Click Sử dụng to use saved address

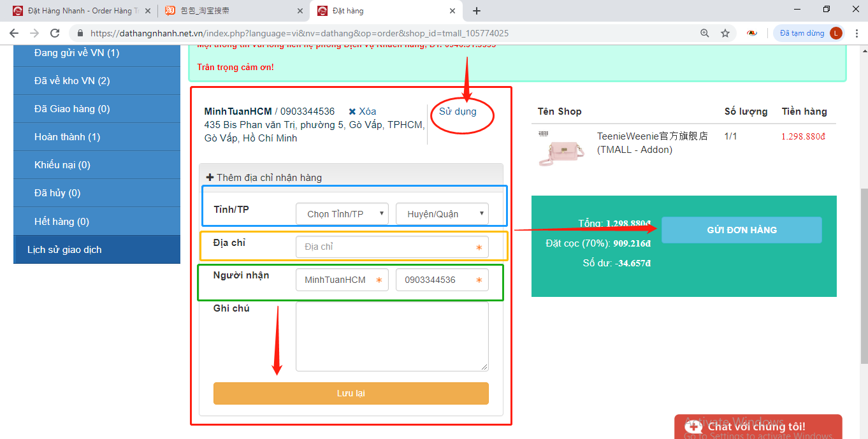click(x=458, y=112)
